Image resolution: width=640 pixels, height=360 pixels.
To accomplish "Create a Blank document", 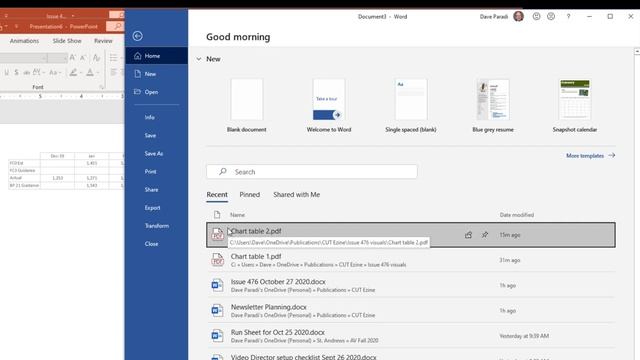I will click(x=247, y=106).
